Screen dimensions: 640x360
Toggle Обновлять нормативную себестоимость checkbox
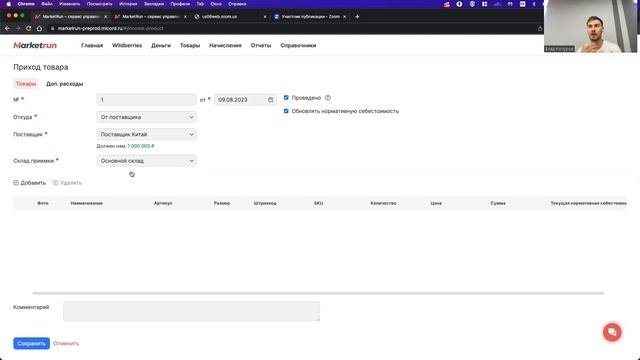click(x=286, y=111)
